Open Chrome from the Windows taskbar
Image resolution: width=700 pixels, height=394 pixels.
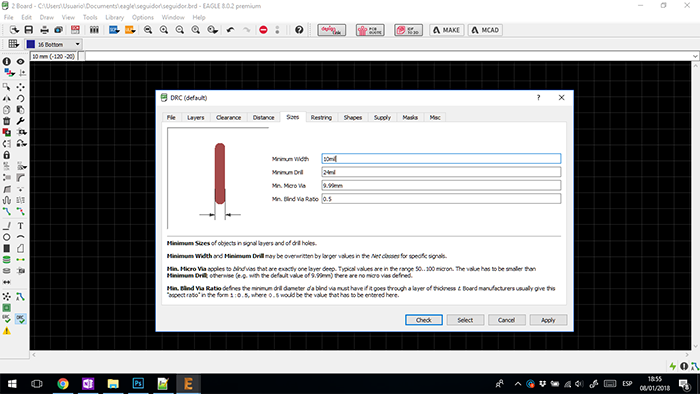[63, 384]
